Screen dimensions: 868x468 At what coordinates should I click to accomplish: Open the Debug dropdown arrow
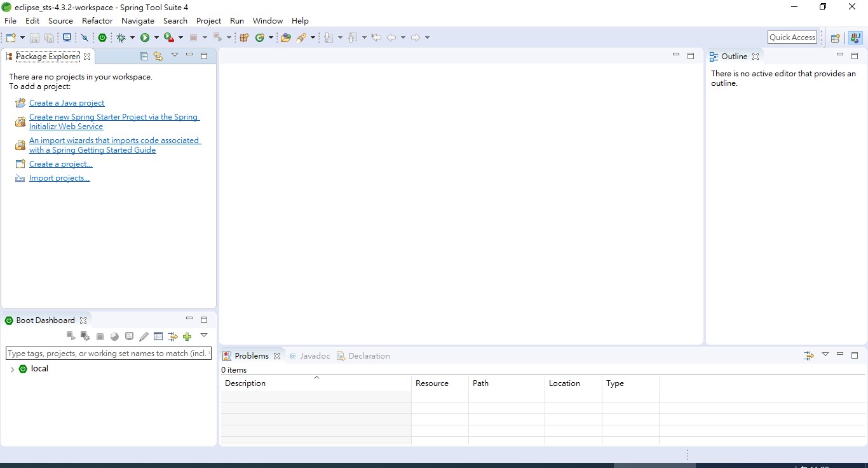[x=132, y=38]
